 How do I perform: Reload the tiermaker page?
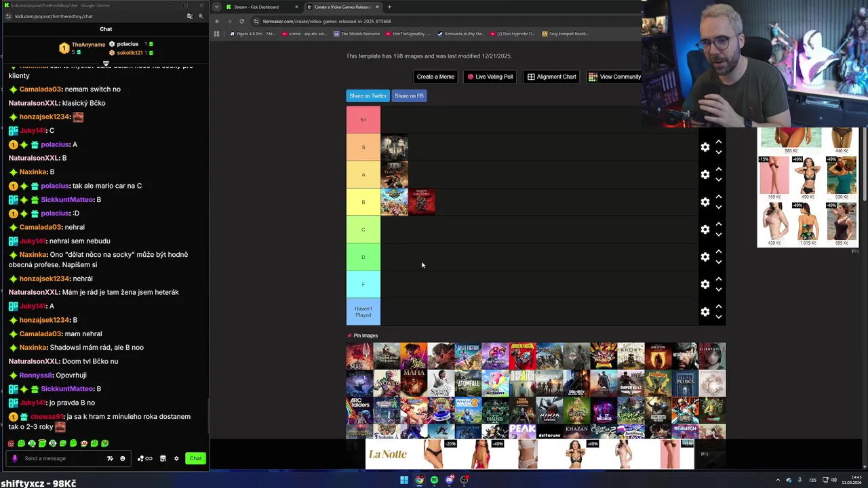tap(241, 21)
